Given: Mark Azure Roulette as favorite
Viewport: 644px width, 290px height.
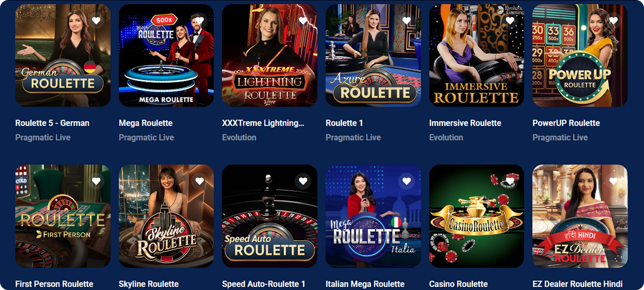Looking at the screenshot, I should (407, 21).
